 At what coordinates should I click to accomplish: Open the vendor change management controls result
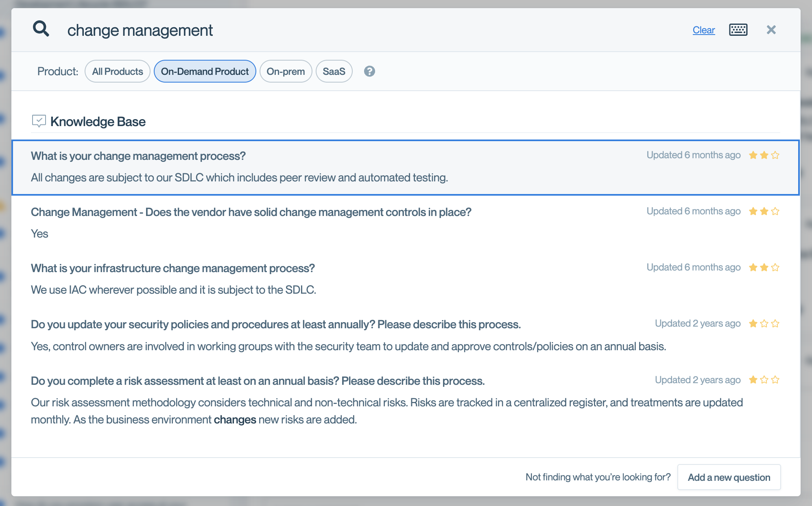(x=251, y=212)
